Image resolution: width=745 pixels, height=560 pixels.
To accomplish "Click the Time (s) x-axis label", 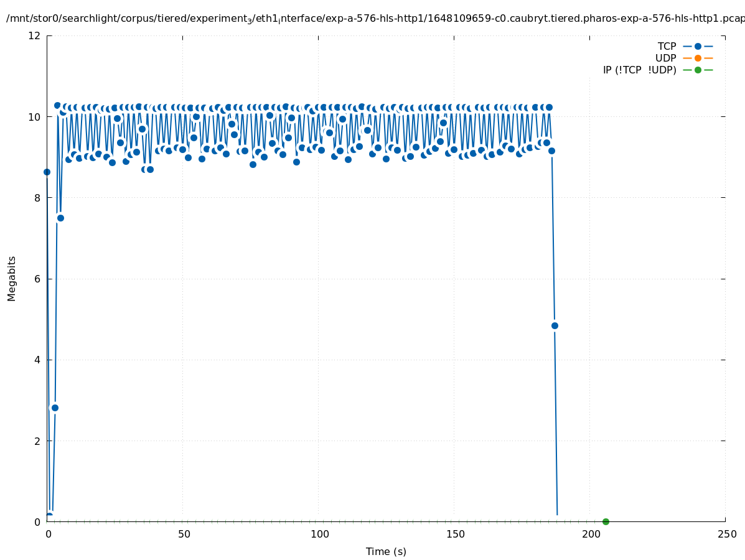I will [x=386, y=551].
